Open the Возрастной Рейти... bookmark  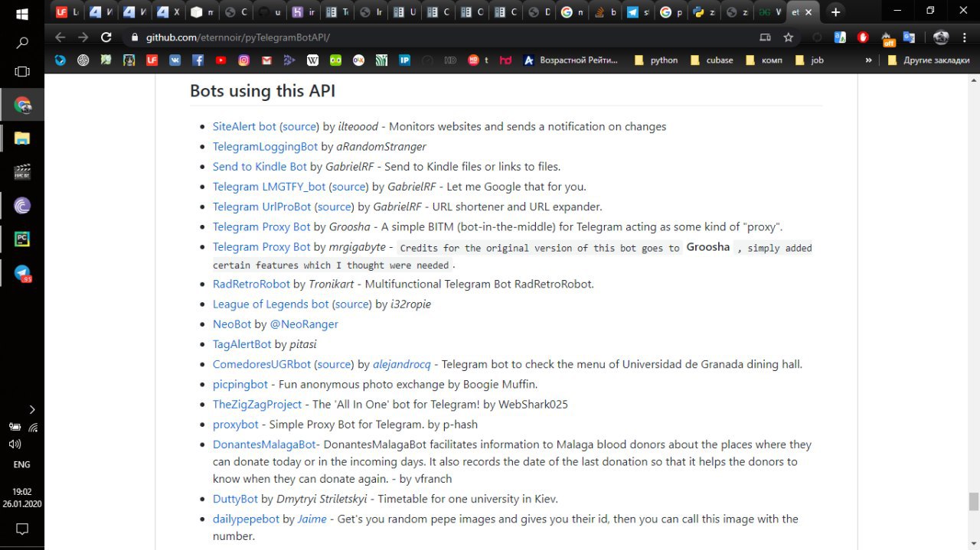click(x=570, y=60)
